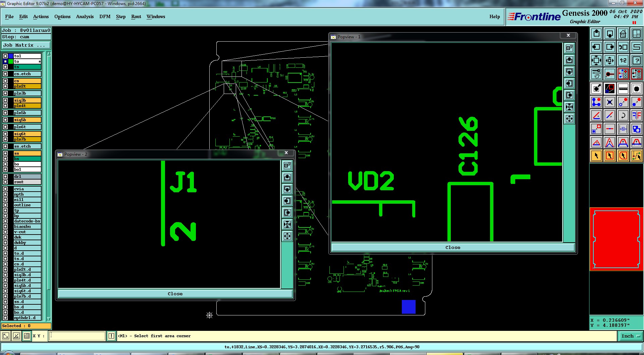Toggle the checkbox for layer rout
The height and width of the screenshot is (355, 644).
(x=5, y=182)
